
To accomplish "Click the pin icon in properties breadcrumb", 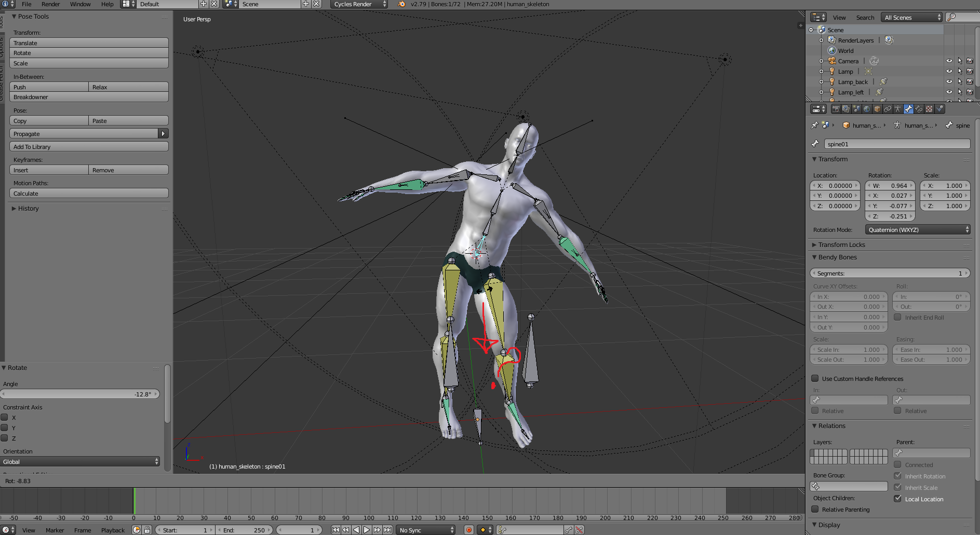I will click(x=814, y=125).
